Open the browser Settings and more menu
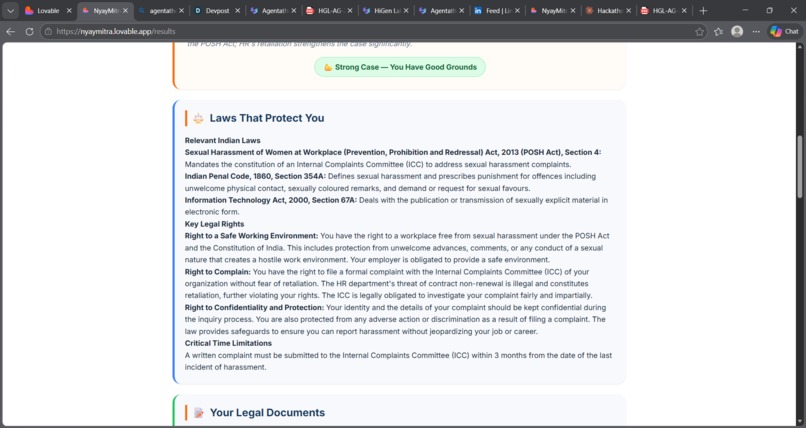The width and height of the screenshot is (806, 428). point(756,31)
